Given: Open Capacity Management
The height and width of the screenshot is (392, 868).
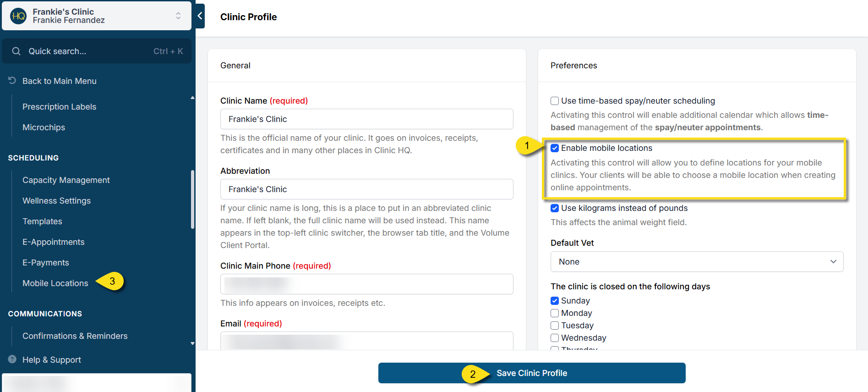Looking at the screenshot, I should pos(66,180).
